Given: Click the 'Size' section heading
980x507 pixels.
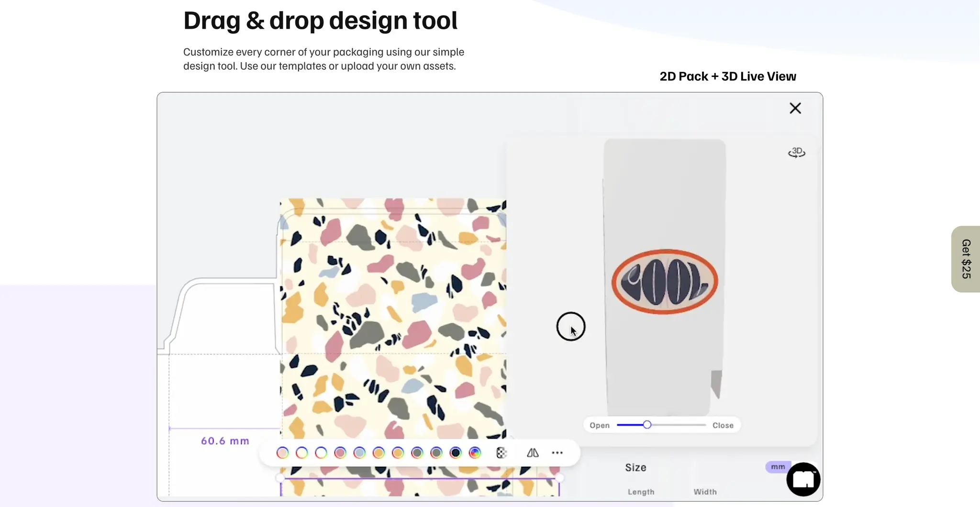Looking at the screenshot, I should 635,467.
